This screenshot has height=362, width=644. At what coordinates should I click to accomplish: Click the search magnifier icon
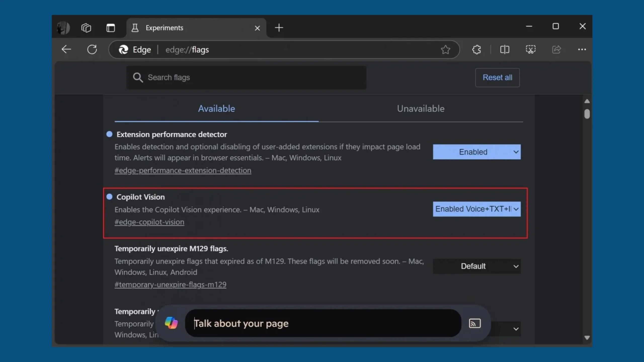click(138, 77)
